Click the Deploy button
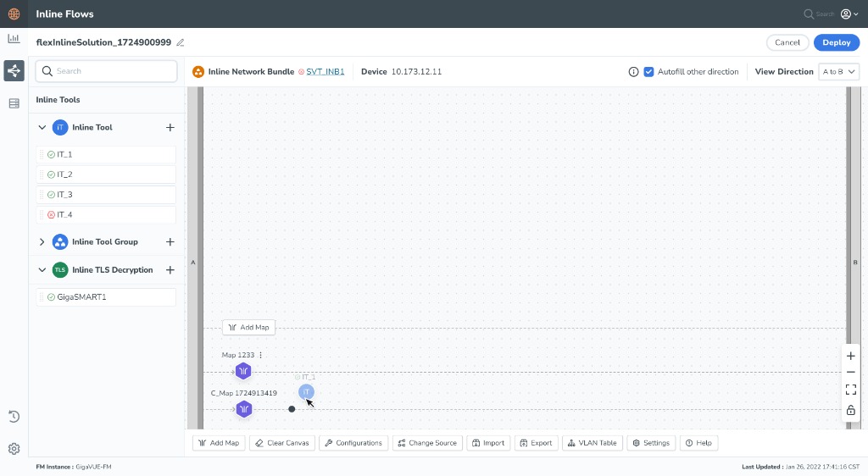 (x=837, y=42)
